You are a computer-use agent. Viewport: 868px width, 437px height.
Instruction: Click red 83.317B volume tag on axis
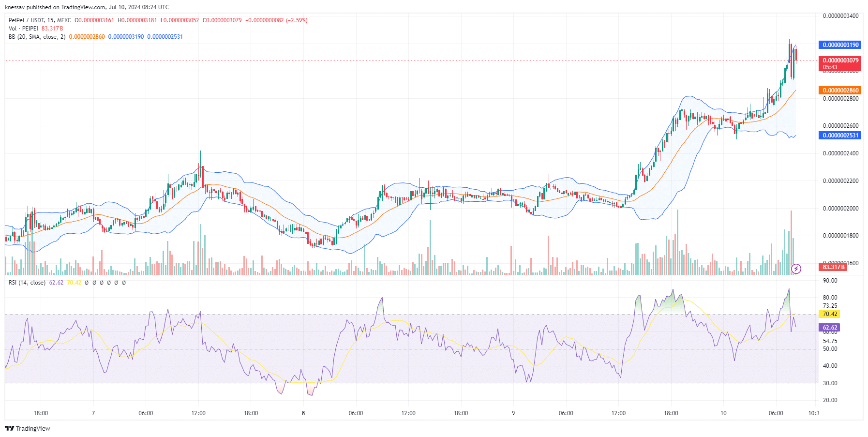(x=833, y=267)
